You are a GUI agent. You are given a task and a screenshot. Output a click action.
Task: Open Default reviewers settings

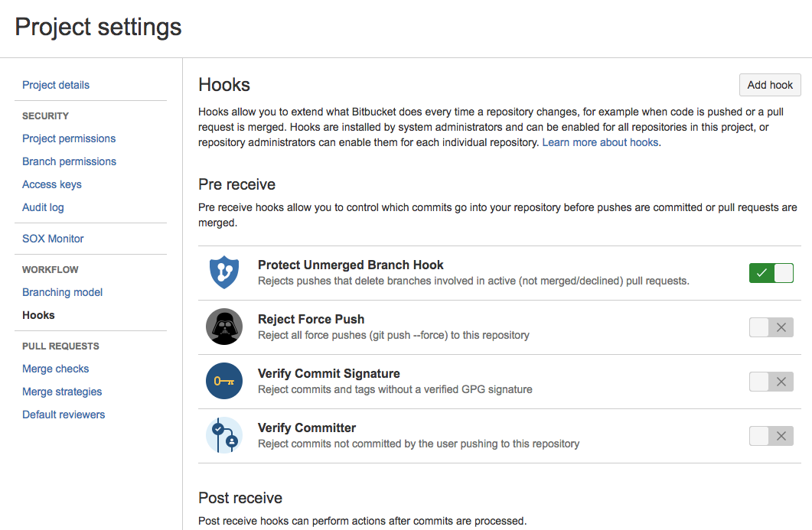(64, 415)
